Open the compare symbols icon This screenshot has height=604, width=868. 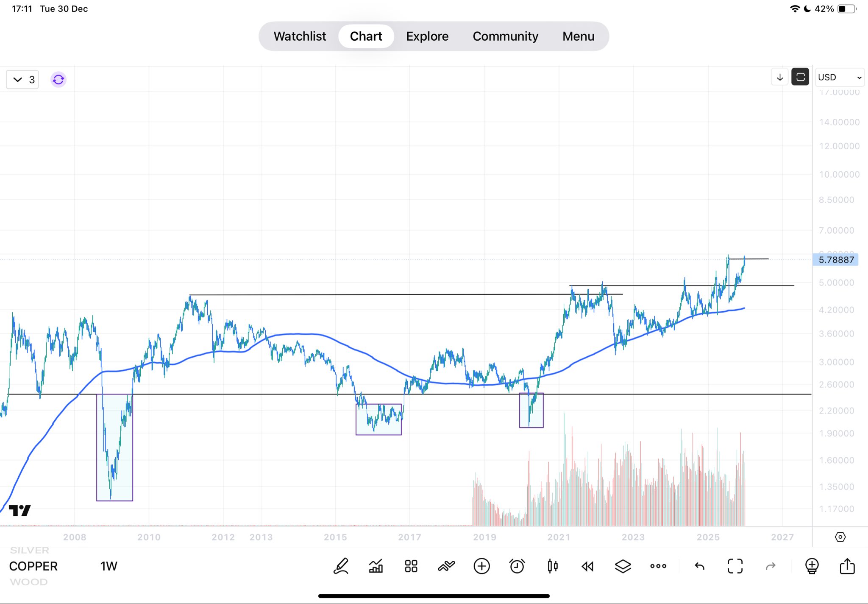446,566
